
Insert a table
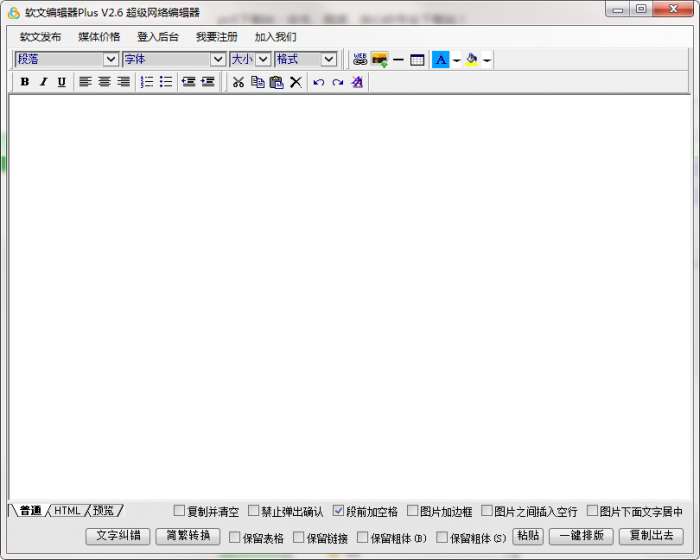tap(417, 60)
